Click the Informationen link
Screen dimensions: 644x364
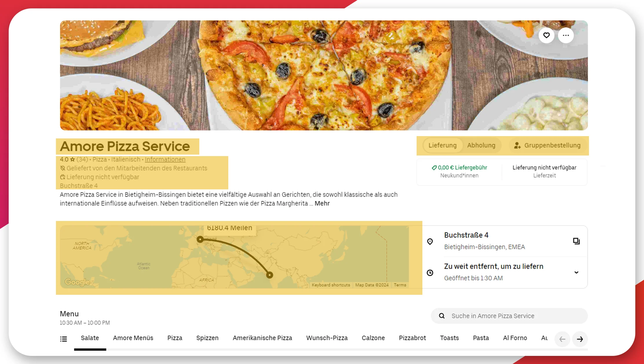click(x=165, y=159)
